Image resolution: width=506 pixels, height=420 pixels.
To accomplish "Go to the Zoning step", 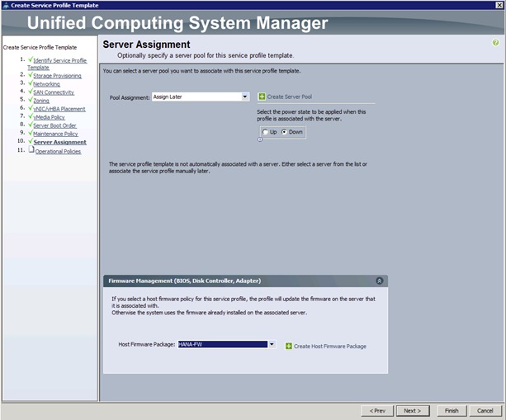I will 41,101.
